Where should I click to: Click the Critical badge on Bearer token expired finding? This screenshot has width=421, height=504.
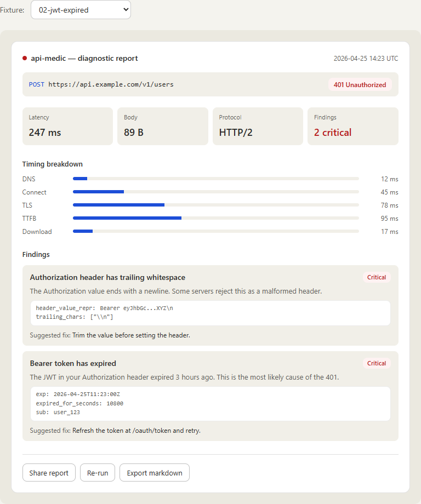(x=377, y=363)
